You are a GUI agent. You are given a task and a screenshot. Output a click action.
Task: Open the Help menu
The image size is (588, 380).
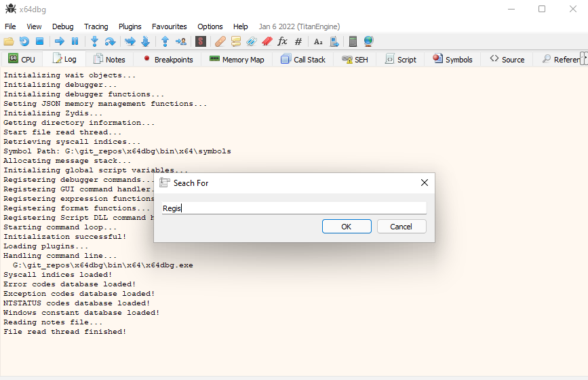coord(240,26)
